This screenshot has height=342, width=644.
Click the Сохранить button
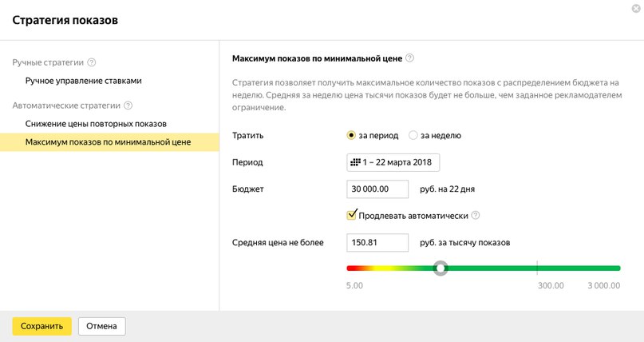[x=41, y=326]
